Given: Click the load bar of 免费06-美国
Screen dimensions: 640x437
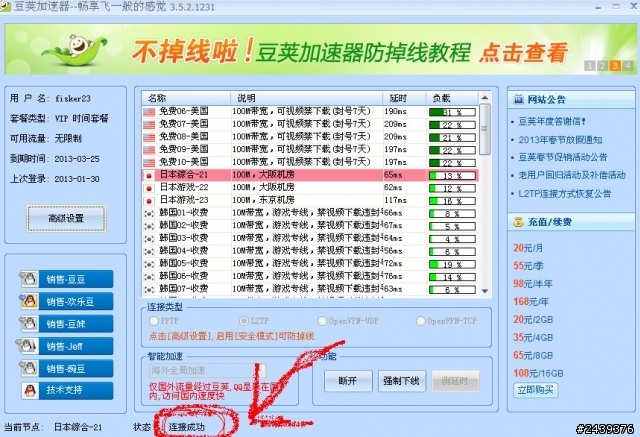Looking at the screenshot, I should pos(452,112).
